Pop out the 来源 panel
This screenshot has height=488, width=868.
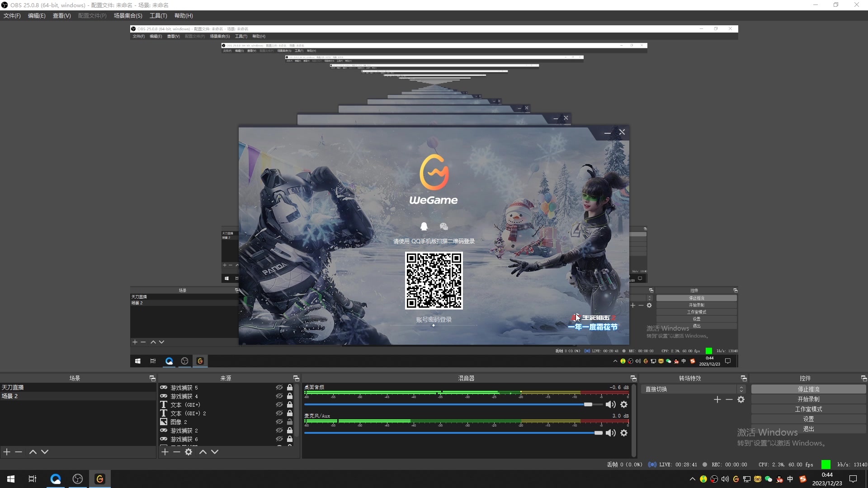tap(296, 378)
